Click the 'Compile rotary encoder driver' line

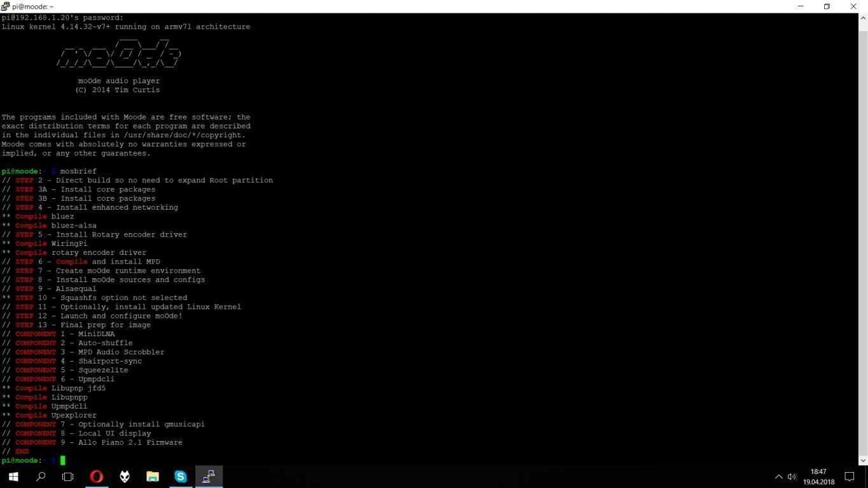click(74, 252)
